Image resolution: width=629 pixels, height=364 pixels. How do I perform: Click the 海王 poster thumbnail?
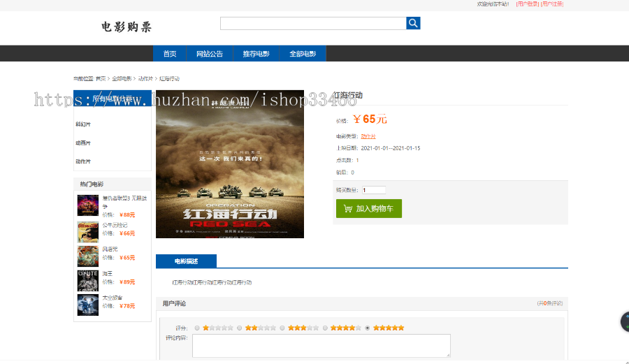pyautogui.click(x=88, y=281)
